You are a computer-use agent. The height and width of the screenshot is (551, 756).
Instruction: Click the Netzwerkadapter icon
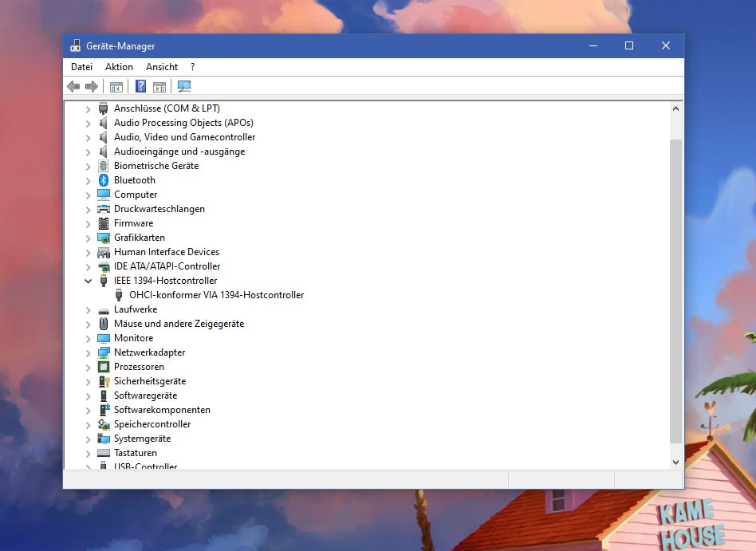click(x=103, y=352)
